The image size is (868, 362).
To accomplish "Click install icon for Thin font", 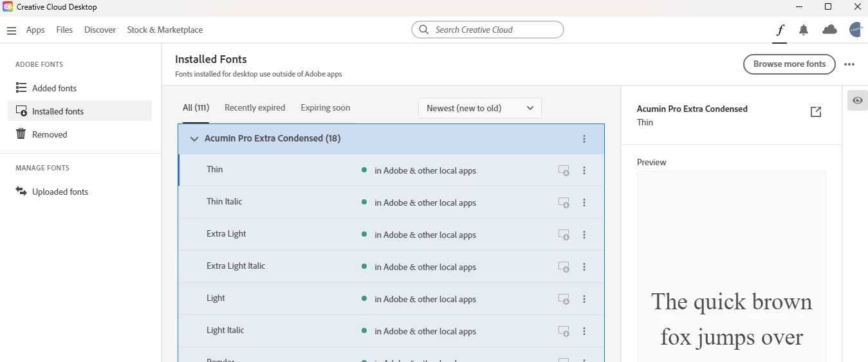I will pos(564,170).
